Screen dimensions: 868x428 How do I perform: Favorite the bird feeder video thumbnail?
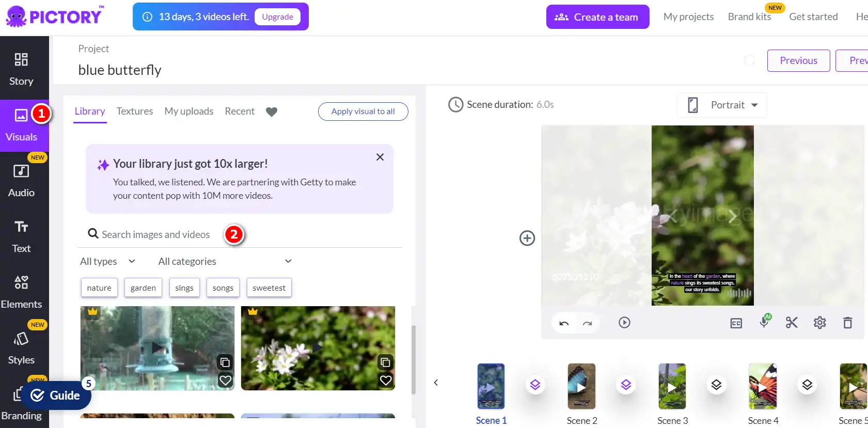tap(225, 381)
